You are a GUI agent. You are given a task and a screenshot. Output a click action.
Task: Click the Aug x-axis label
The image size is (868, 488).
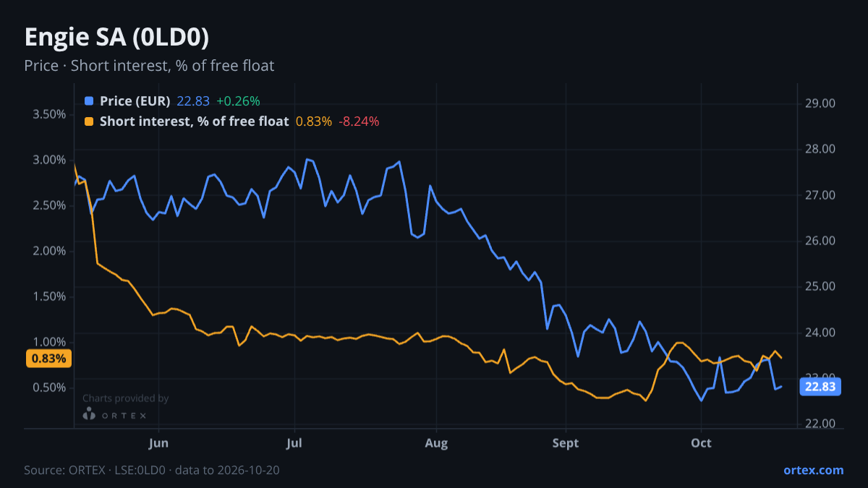[435, 442]
